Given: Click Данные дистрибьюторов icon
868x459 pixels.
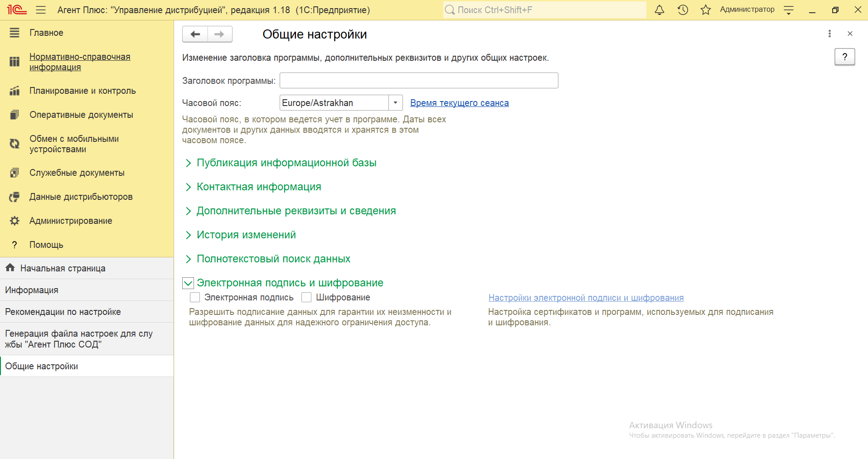Looking at the screenshot, I should tap(15, 197).
